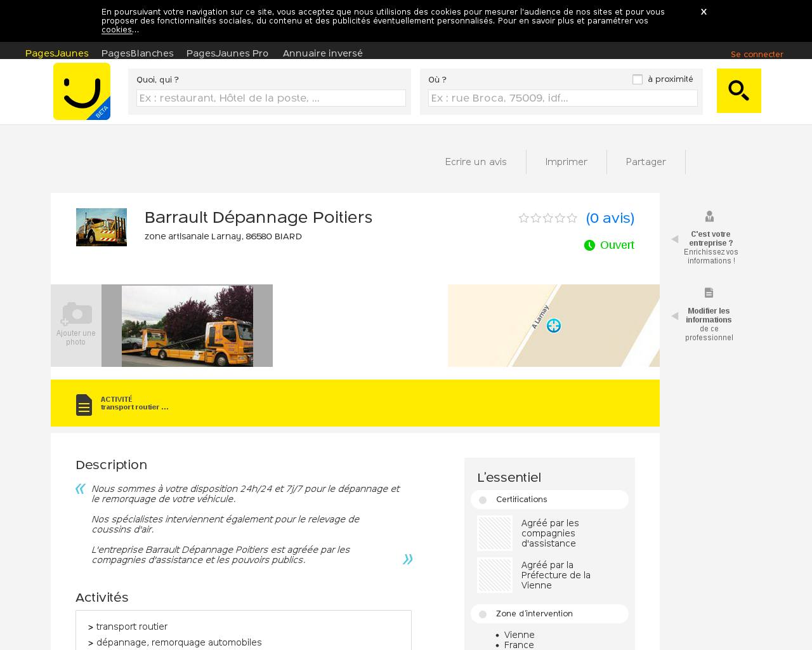
Task: Click arrow beside C'est votre entreprise
Action: 675,239
